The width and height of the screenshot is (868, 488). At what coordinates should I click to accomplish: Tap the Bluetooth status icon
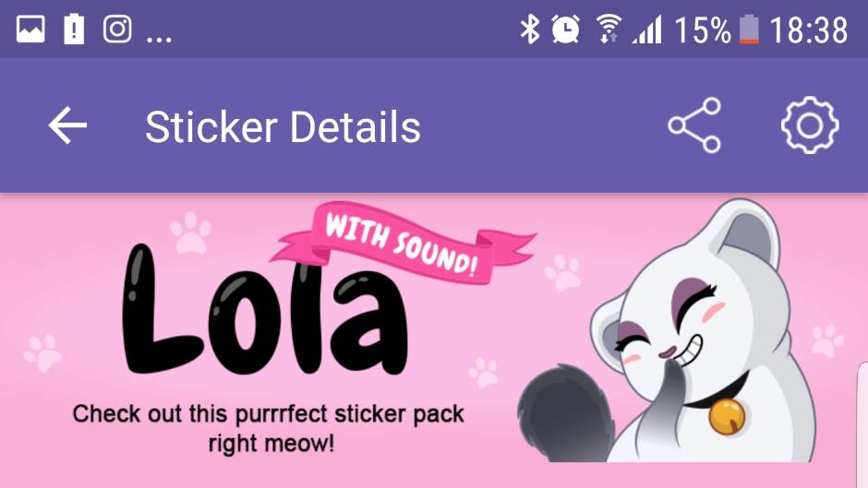point(529,30)
